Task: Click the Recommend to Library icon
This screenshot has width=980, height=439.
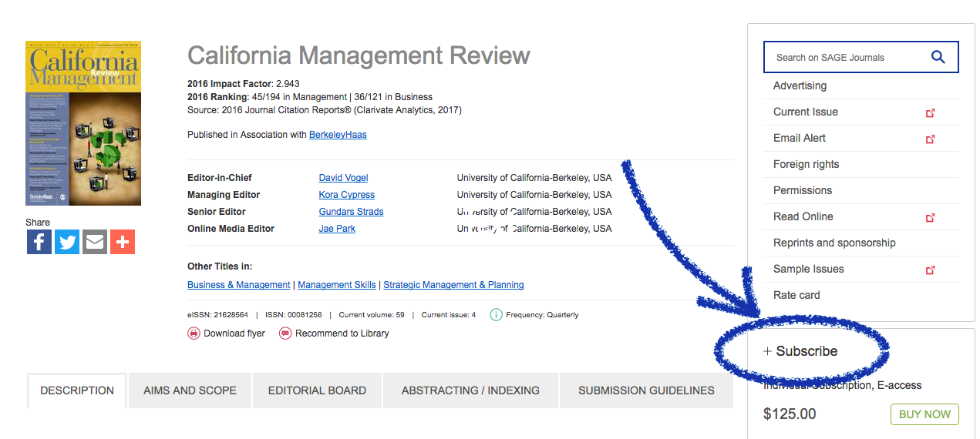Action: [285, 333]
